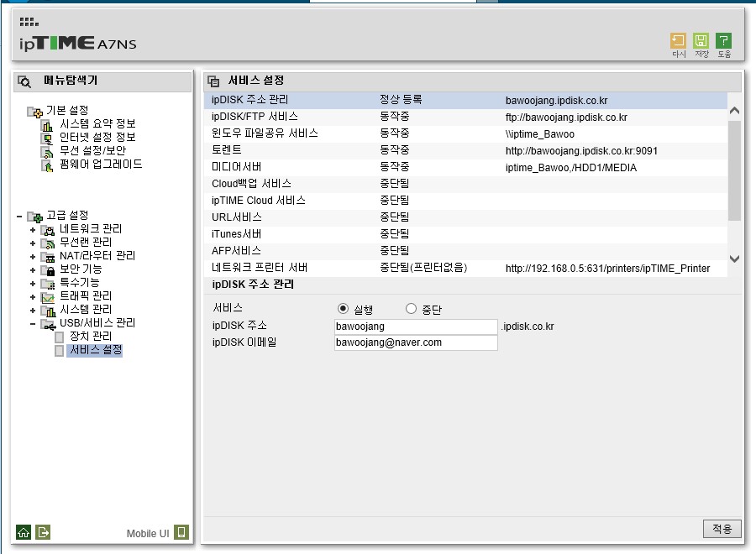Image resolution: width=756 pixels, height=554 pixels.
Task: Click the 시스템 관리 folder icon
Action: (x=48, y=311)
